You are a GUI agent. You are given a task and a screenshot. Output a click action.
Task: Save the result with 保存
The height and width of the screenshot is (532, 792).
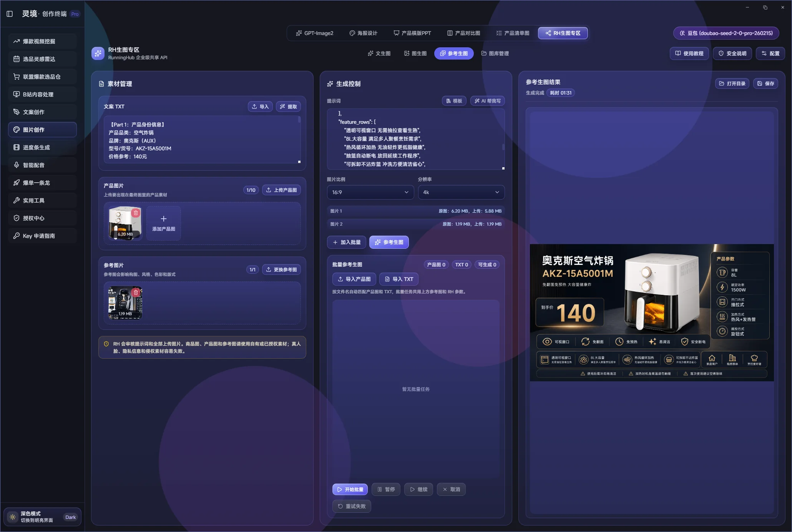click(765, 83)
